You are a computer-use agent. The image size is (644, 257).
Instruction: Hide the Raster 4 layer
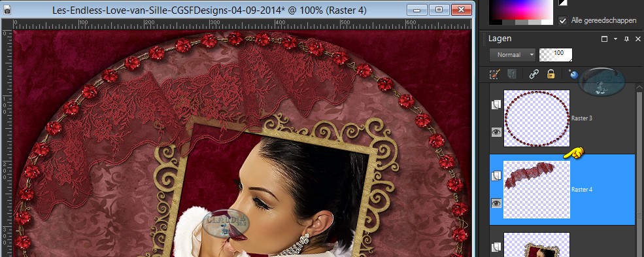(496, 203)
